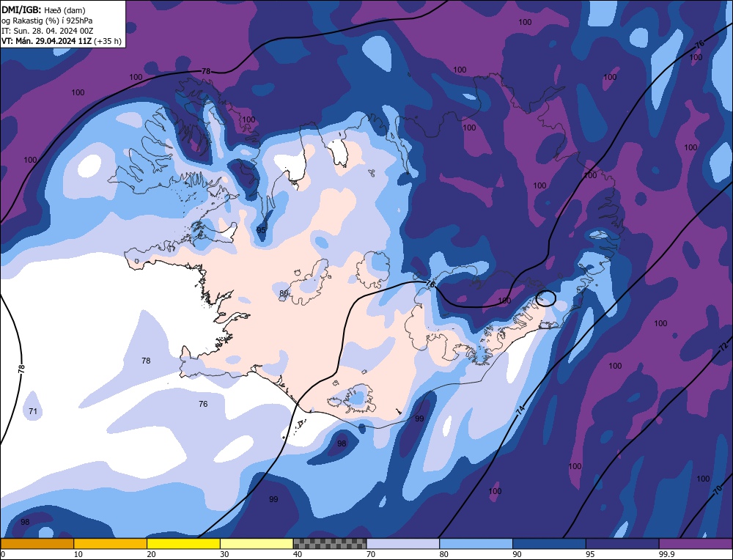Click the '40' tick label in the legend
Screen dimensions: 733x560
click(x=298, y=554)
